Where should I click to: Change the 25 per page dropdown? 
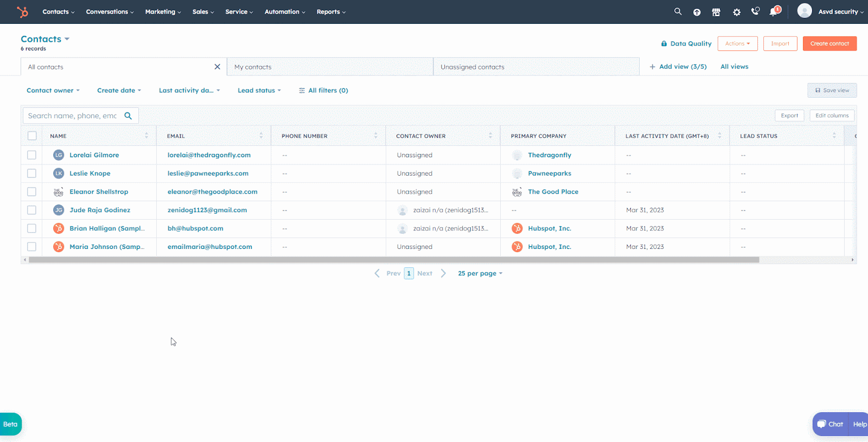(480, 273)
